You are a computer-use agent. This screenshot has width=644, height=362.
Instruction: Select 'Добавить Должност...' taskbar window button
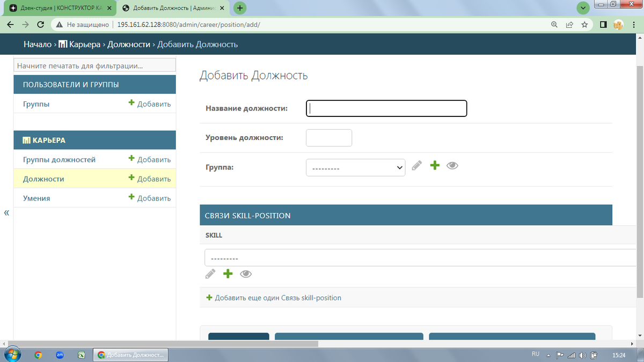tap(131, 355)
